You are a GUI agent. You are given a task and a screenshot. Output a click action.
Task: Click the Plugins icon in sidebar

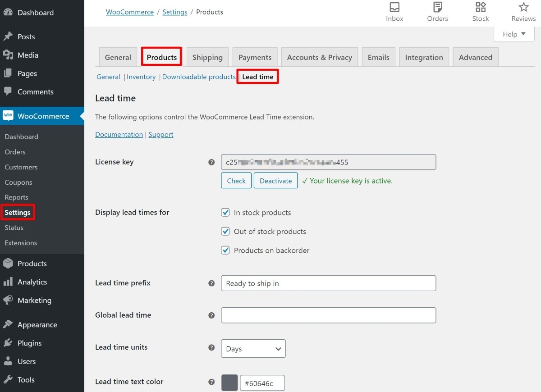[8, 343]
